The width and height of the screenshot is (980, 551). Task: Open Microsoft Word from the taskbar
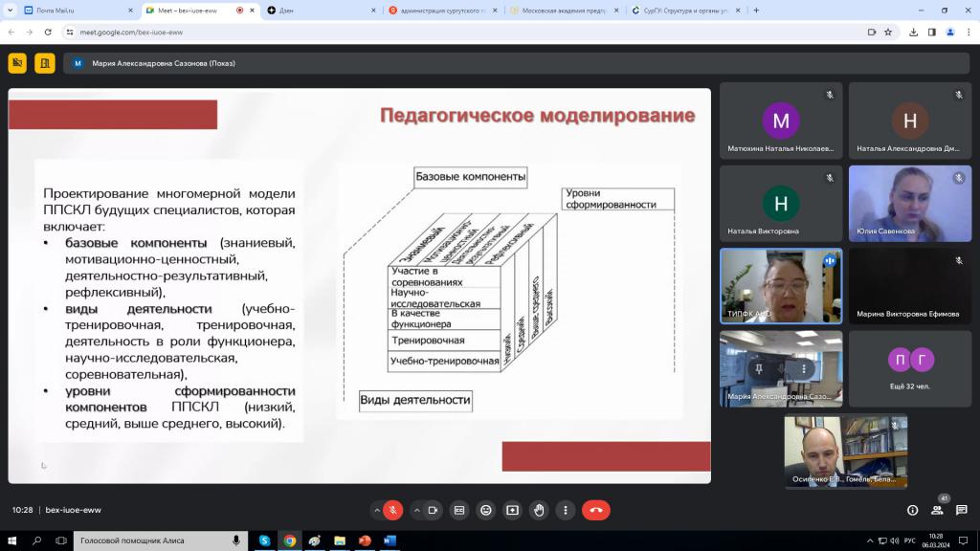(390, 540)
